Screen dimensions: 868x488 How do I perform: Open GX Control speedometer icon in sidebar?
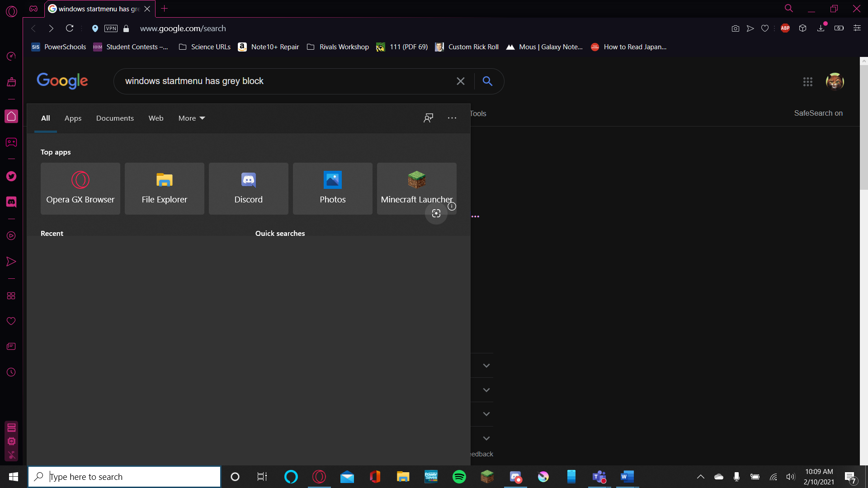(x=11, y=56)
